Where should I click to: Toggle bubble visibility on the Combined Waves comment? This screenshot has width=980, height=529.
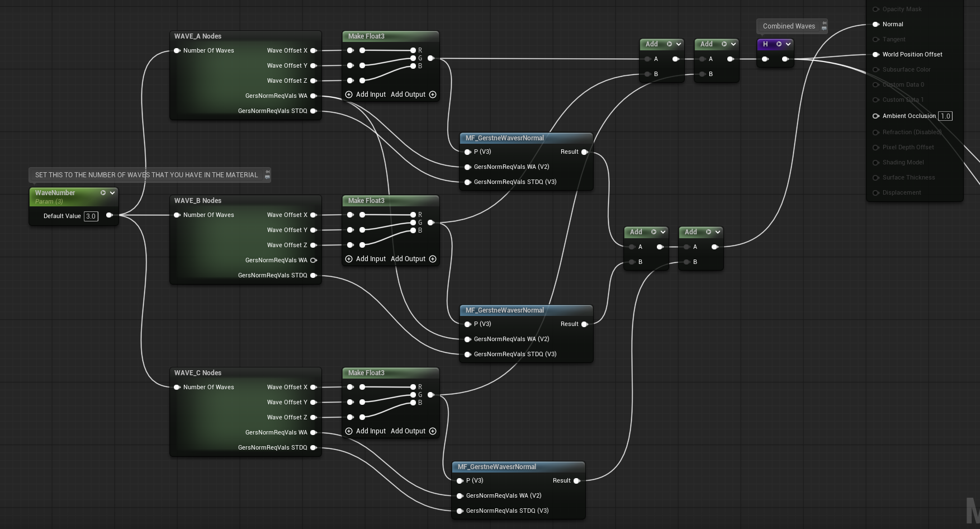pos(824,29)
